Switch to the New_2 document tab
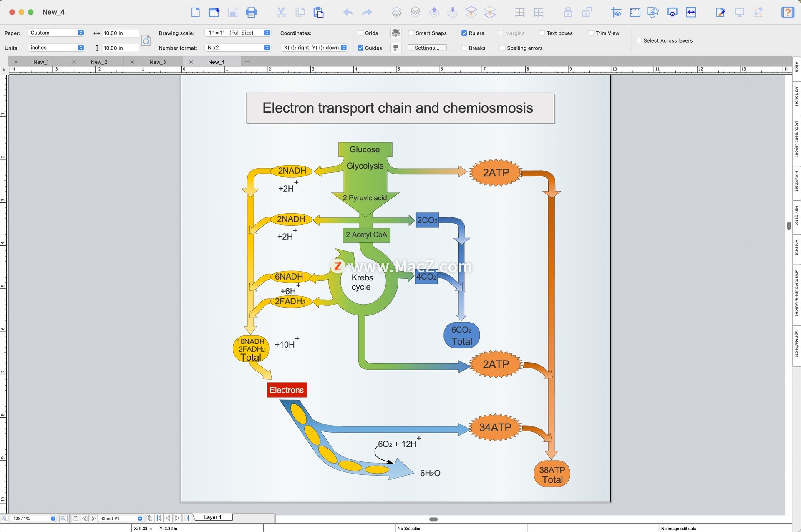 99,62
